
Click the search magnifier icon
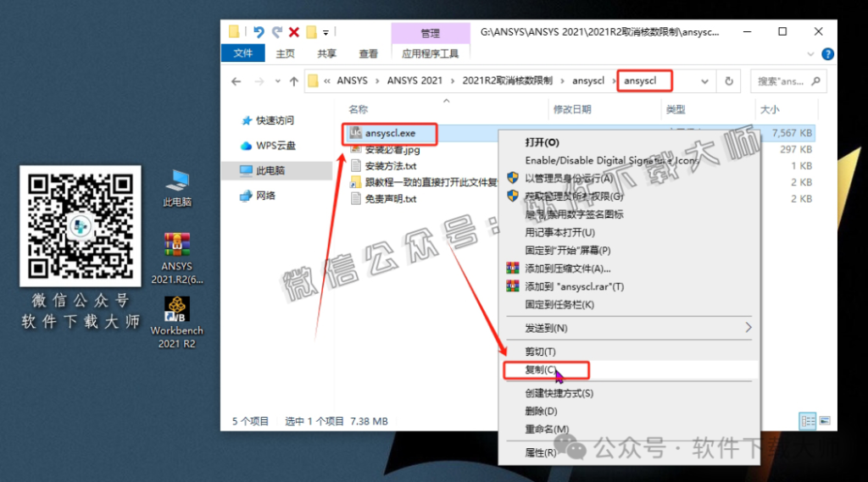[816, 81]
